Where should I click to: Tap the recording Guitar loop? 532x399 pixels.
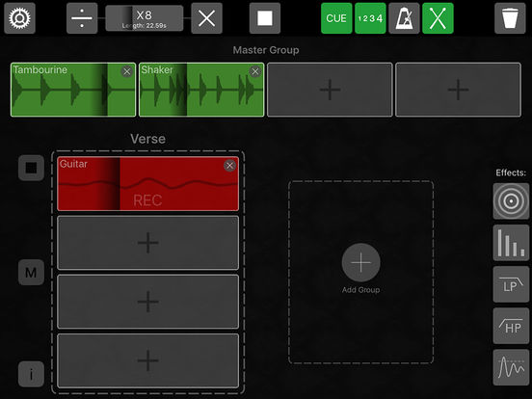147,183
